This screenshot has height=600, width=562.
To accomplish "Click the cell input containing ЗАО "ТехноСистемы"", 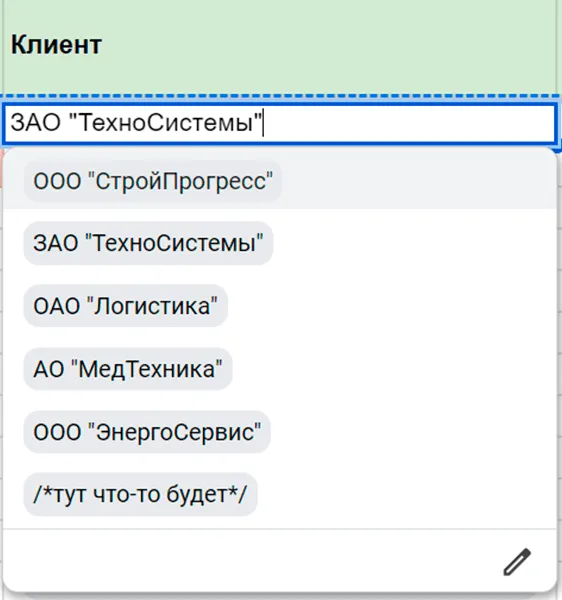I will pyautogui.click(x=279, y=124).
